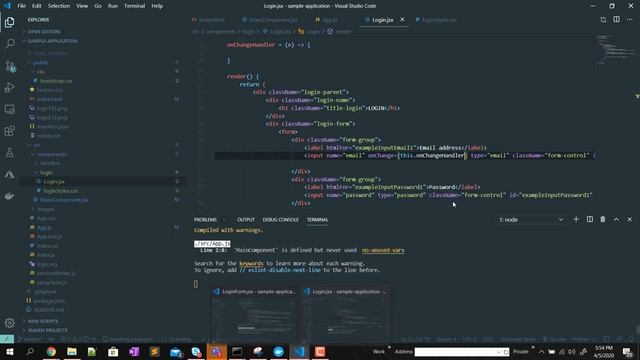Switch to the Login.jsx editor tab
The height and width of the screenshot is (360, 640).
point(382,20)
